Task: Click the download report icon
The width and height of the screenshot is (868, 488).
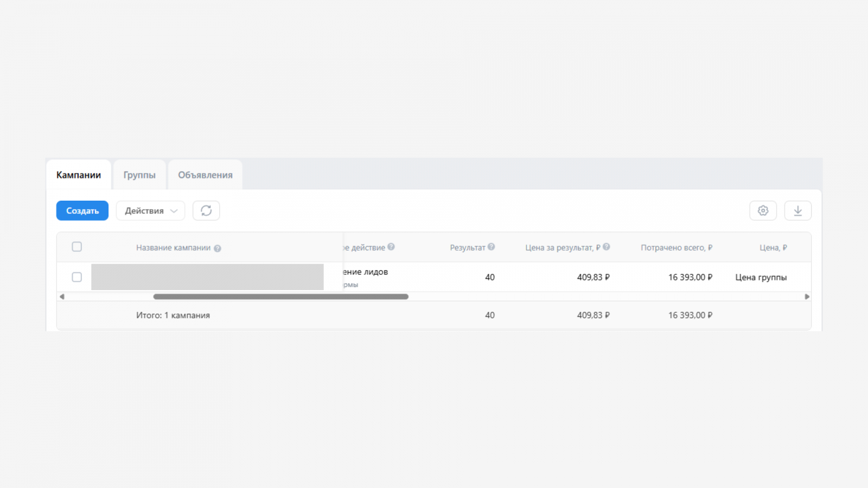Action: (797, 210)
